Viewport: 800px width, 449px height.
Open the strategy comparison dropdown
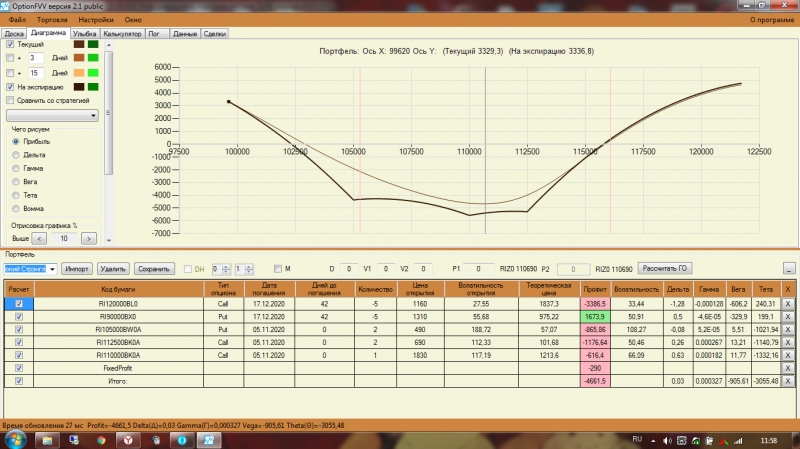[52, 116]
